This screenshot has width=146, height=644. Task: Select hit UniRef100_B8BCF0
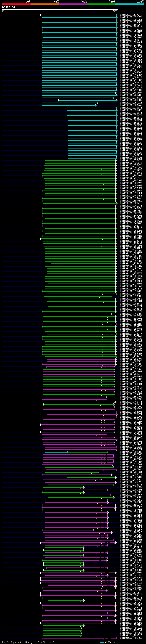coord(131,362)
